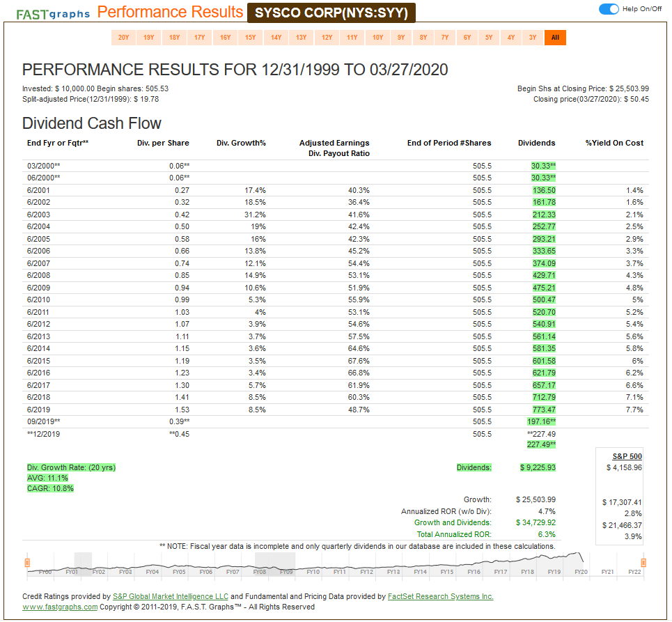
Task: Select the 13Y period tab
Action: coord(302,38)
